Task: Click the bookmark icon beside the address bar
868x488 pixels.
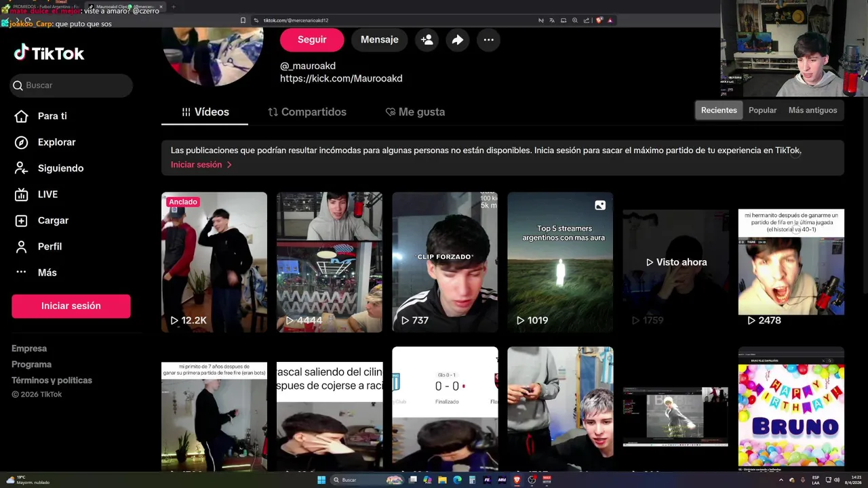Action: coord(243,20)
